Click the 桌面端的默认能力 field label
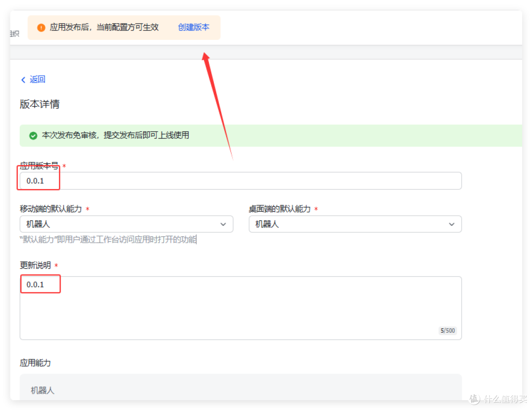 [280, 209]
